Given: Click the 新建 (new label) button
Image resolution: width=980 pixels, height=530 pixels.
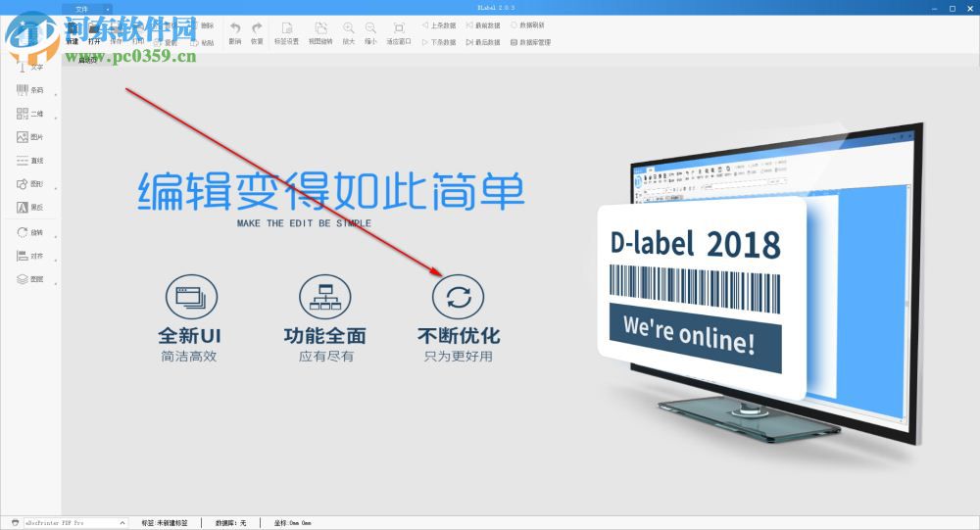Looking at the screenshot, I should click(73, 33).
